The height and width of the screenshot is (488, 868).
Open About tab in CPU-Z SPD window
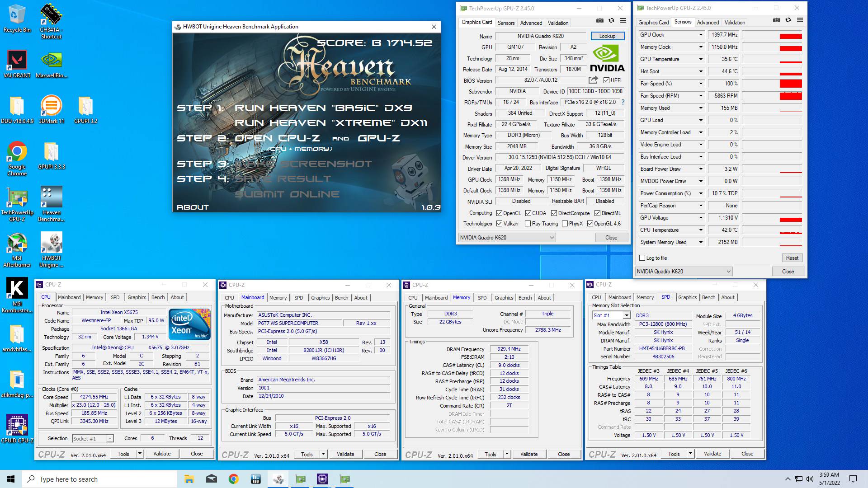[x=727, y=297]
